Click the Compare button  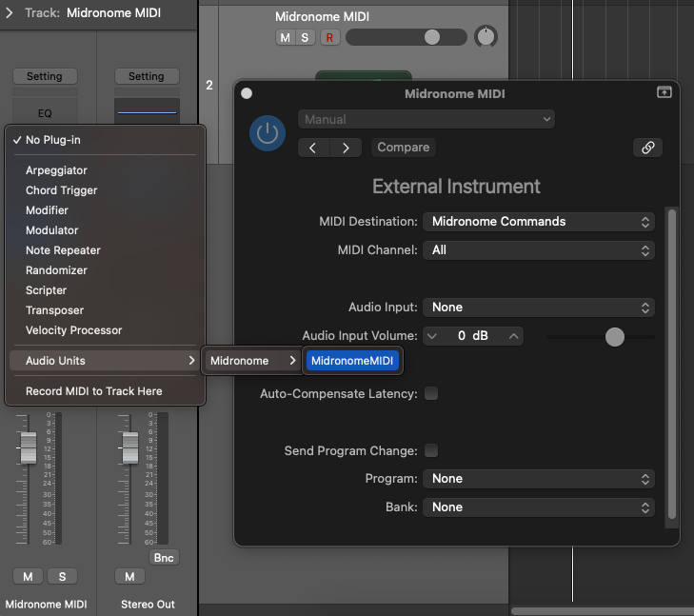[x=404, y=148]
